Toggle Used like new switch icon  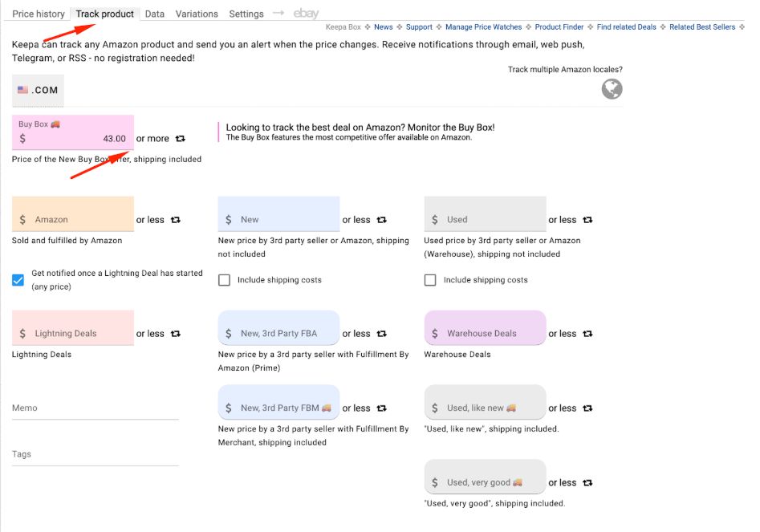[587, 408]
